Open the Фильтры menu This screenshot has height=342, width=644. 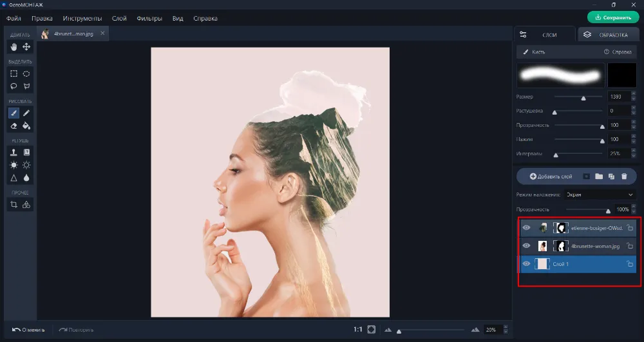149,19
